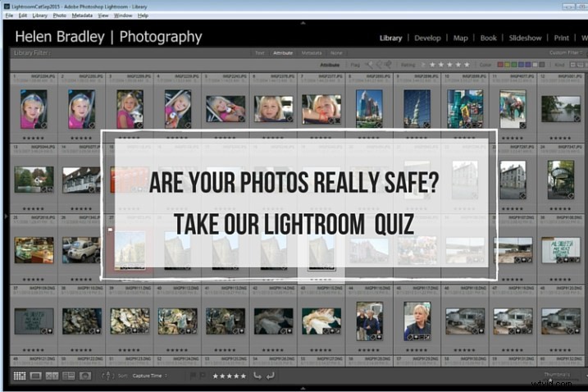Viewport: 588px width, 392px height.
Task: Open the View menu
Action: click(x=103, y=16)
